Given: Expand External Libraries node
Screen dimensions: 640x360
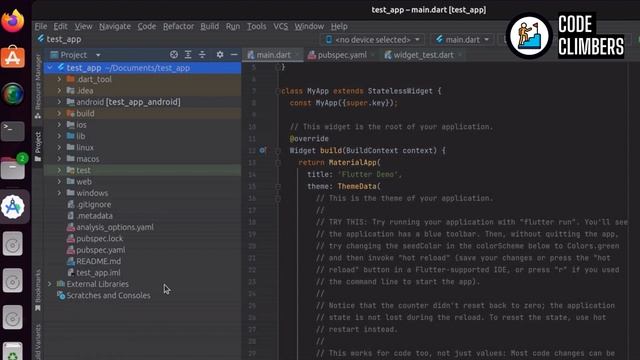Looking at the screenshot, I should click(x=50, y=284).
